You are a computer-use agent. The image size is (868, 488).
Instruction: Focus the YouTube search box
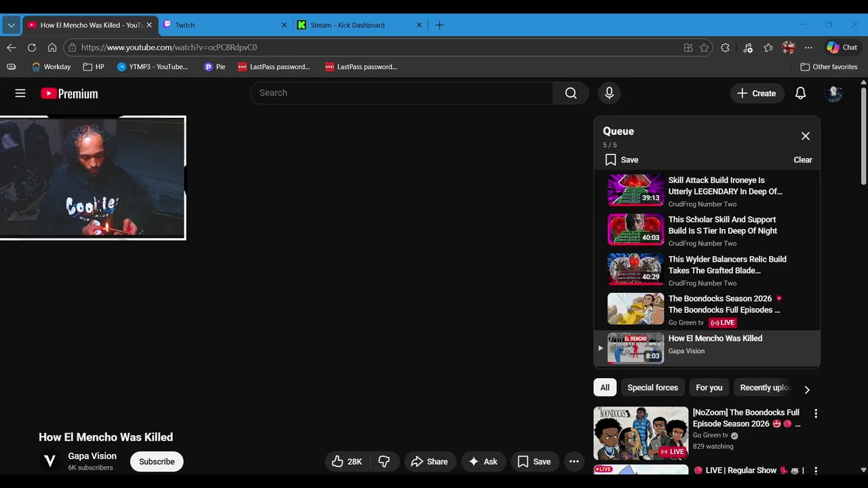coord(401,93)
